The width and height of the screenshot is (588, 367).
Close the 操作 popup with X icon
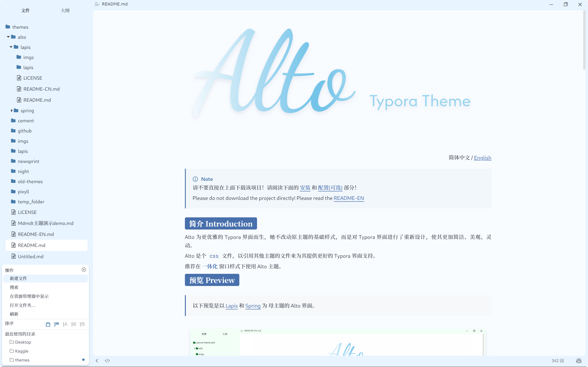(84, 270)
